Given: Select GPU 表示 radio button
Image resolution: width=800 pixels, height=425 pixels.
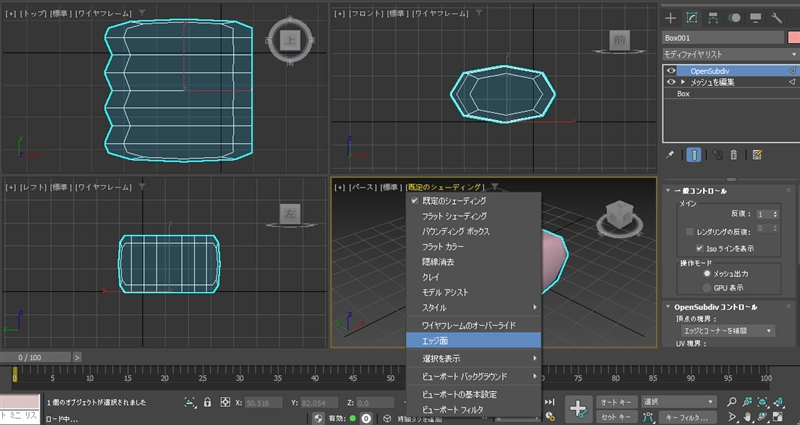Looking at the screenshot, I should (x=707, y=288).
